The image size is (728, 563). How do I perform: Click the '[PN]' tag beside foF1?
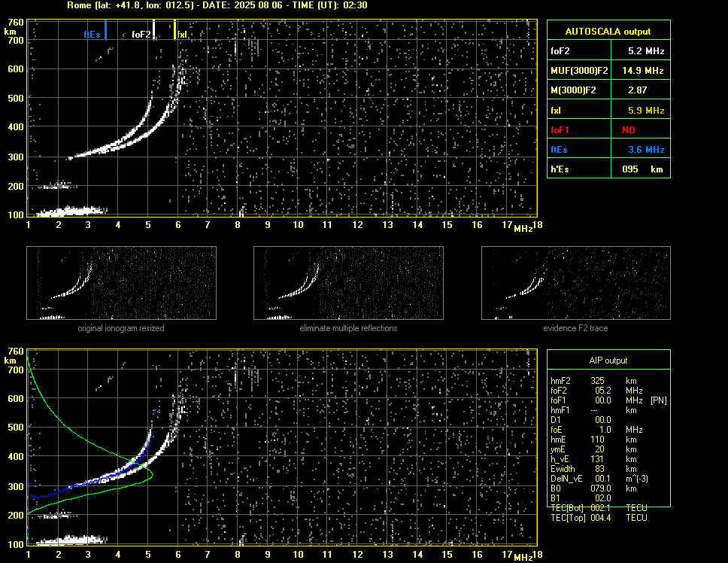coord(658,400)
